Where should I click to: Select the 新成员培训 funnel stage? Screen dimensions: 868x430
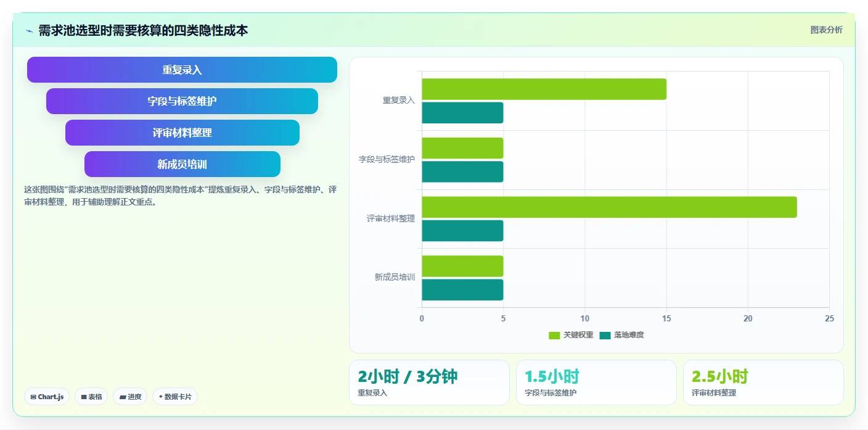182,164
